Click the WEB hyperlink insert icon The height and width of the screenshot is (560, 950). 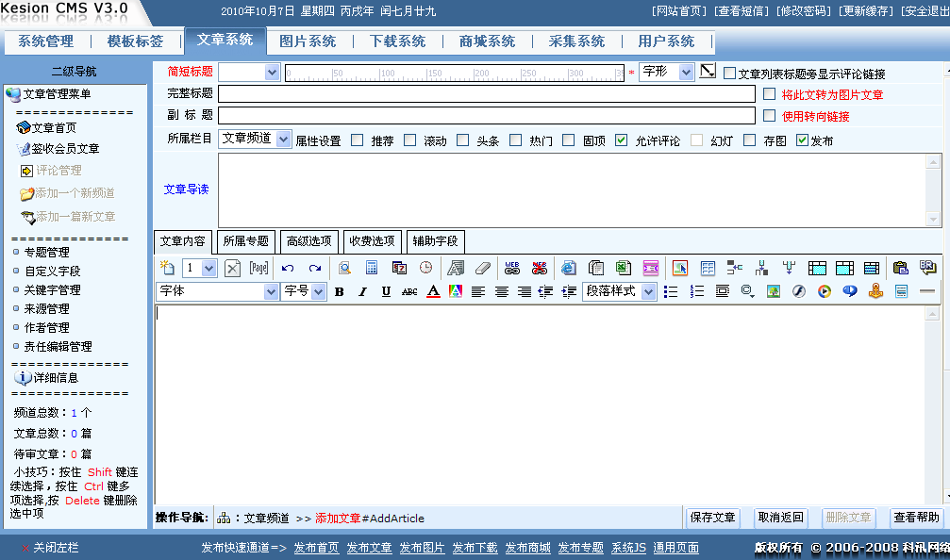[511, 267]
